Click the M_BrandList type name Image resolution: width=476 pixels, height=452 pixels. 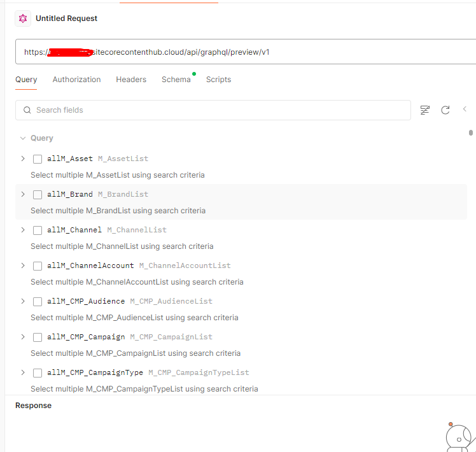pos(123,194)
